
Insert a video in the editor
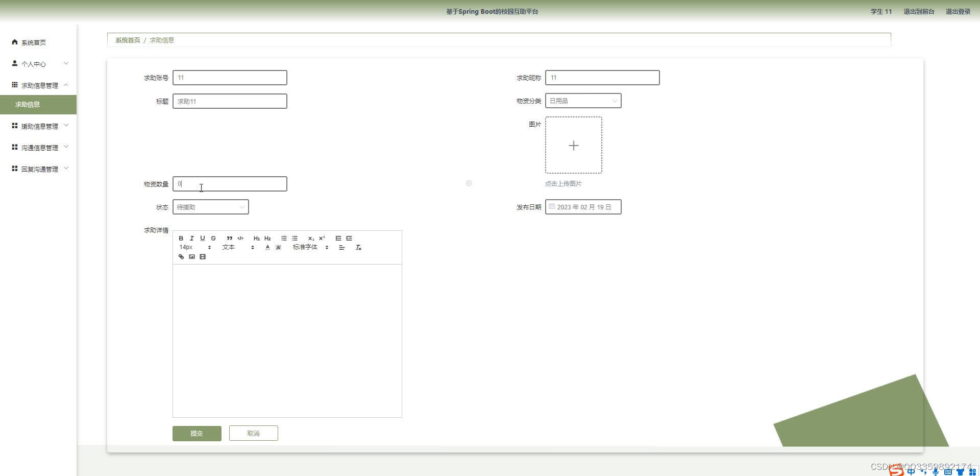203,256
